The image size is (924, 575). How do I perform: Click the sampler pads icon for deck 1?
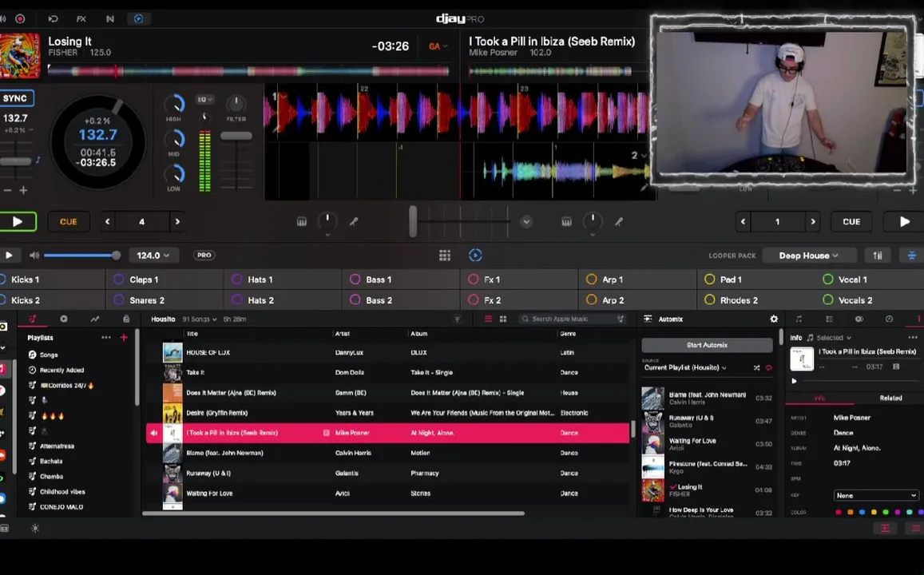coord(302,221)
